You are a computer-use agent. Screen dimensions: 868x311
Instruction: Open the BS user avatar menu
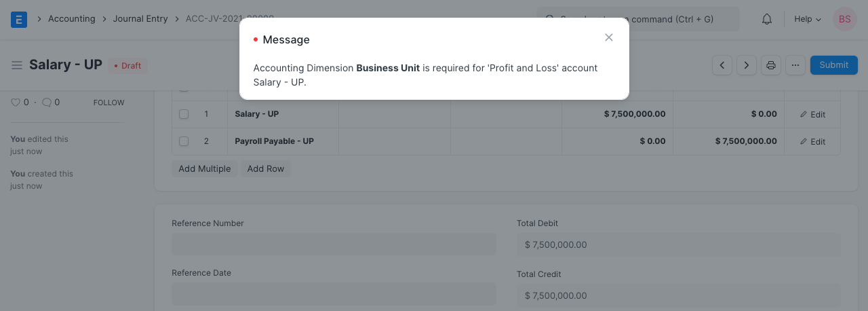[844, 19]
